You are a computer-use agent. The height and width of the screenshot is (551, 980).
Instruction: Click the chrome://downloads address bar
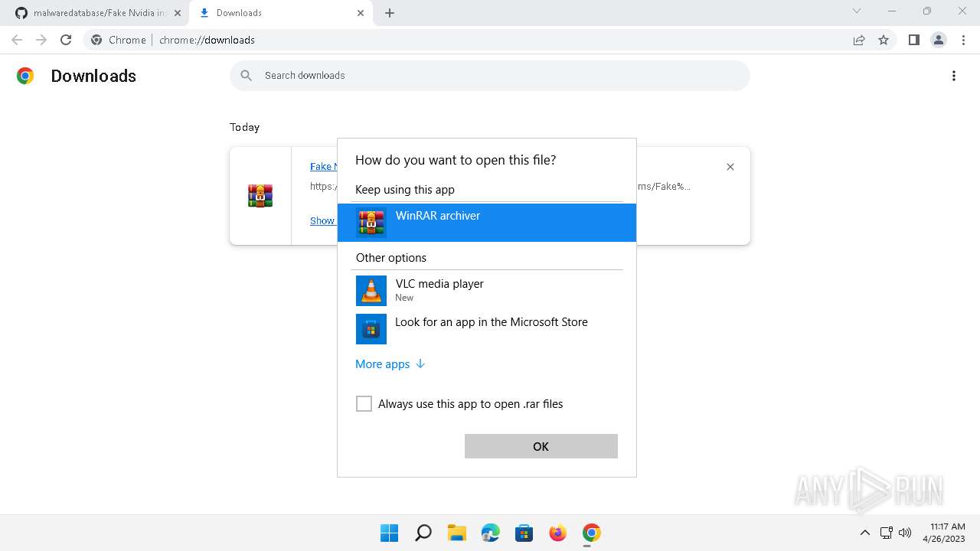(x=490, y=40)
